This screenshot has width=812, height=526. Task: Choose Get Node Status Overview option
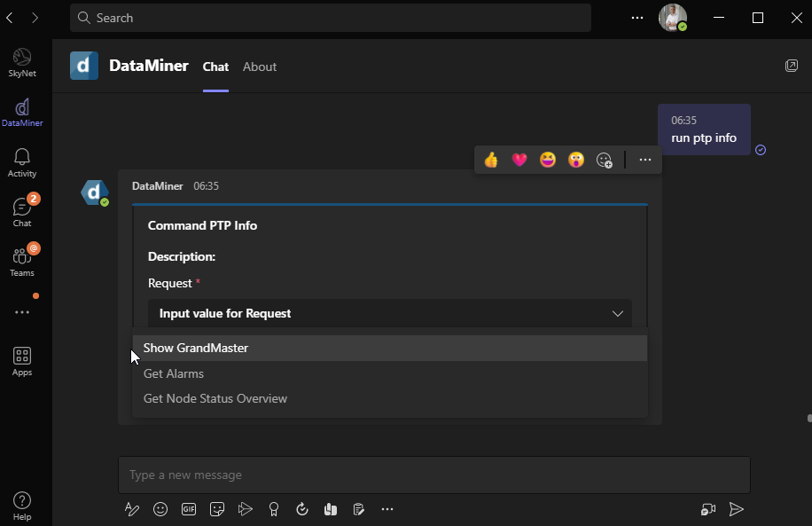coord(390,398)
